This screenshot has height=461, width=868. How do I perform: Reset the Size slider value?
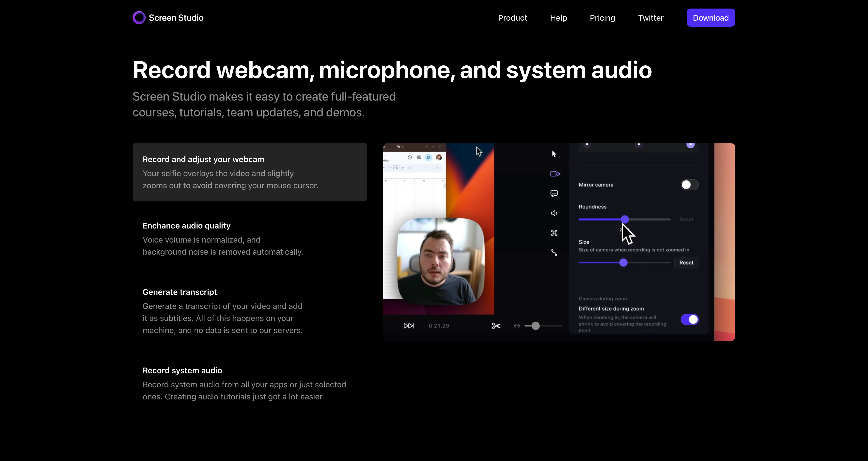point(686,262)
